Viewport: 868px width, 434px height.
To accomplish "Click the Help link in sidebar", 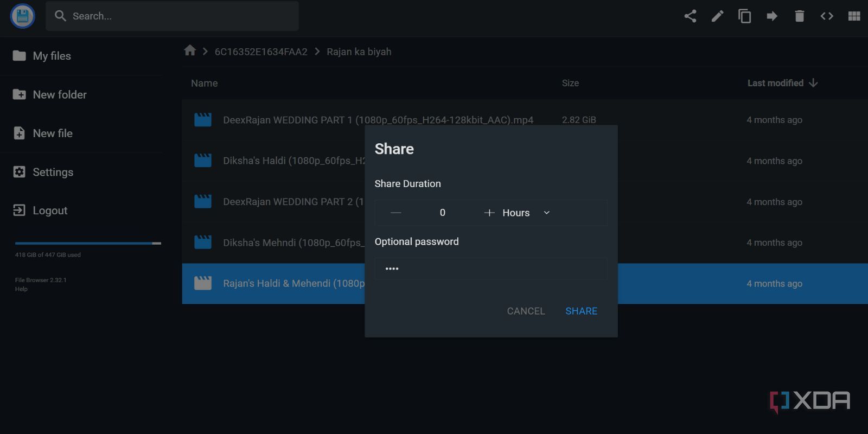I will pos(21,289).
